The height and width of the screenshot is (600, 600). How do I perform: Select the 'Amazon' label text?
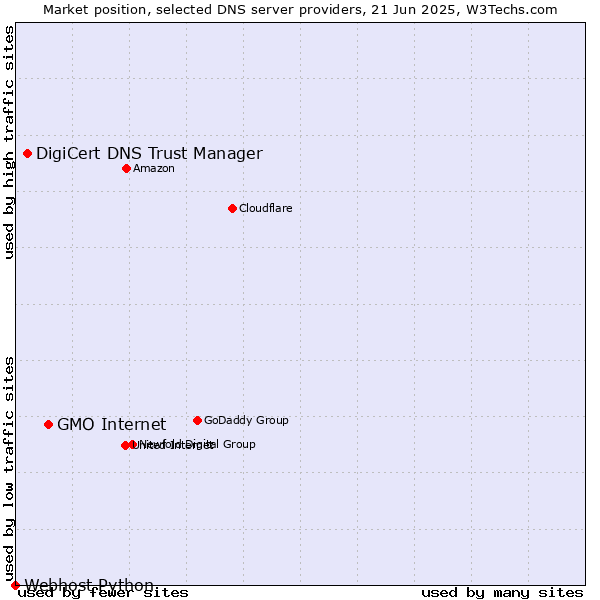(154, 168)
